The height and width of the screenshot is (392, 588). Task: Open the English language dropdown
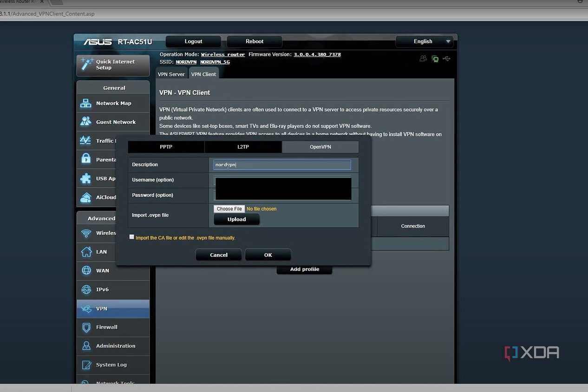[x=425, y=41]
